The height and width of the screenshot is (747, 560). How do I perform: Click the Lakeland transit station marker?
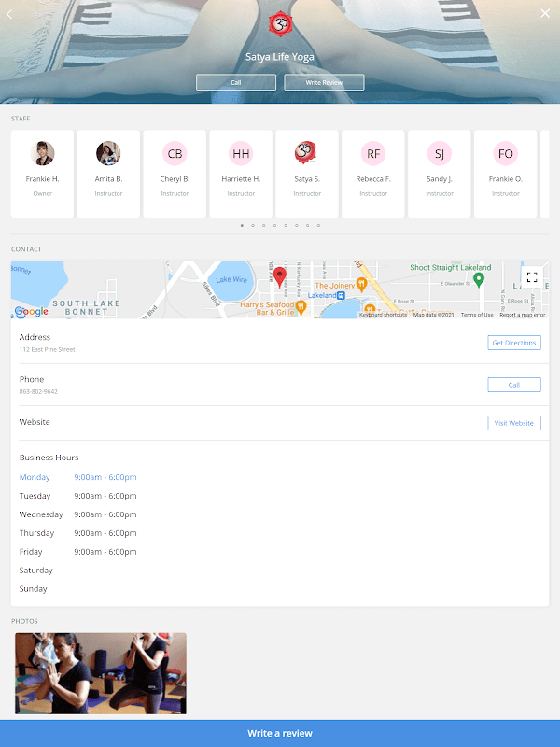tap(341, 295)
